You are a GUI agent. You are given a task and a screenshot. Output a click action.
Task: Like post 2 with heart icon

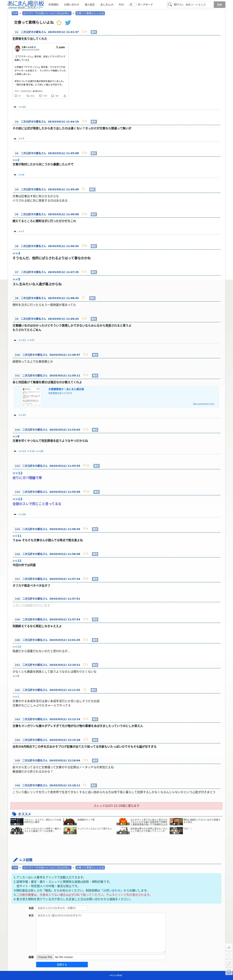(x=83, y=121)
